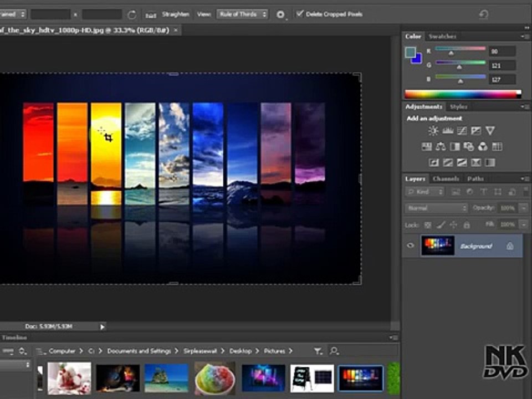The image size is (532, 399).
Task: Add a Photo Filter adjustment
Action: tap(469, 146)
